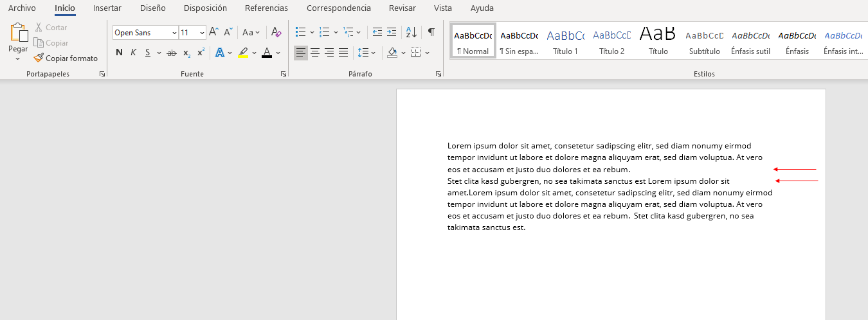Apply text effects with the blue A icon
The height and width of the screenshot is (320, 868).
click(219, 53)
